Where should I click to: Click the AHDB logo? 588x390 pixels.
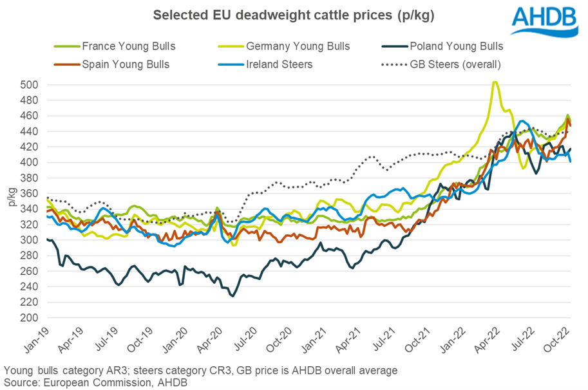coord(544,22)
